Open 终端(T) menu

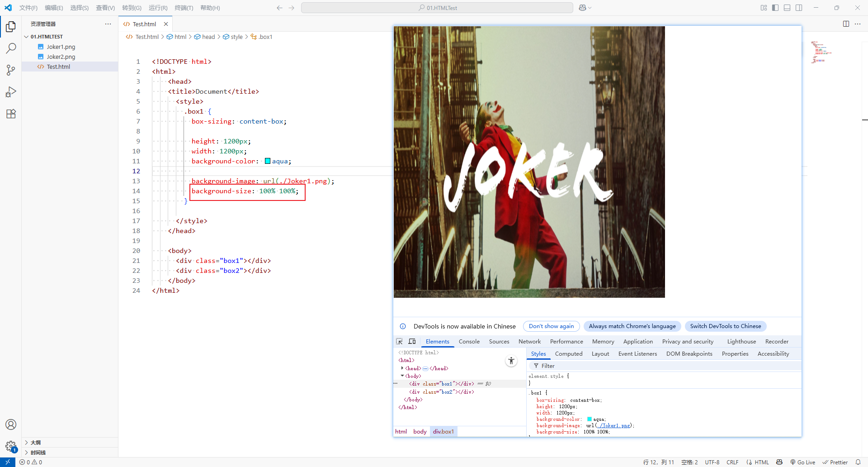(184, 8)
